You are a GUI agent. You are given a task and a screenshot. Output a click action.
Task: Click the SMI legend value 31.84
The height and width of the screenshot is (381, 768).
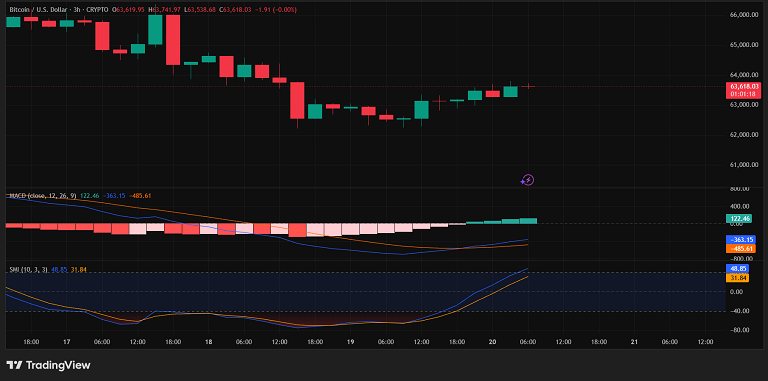tap(79, 269)
